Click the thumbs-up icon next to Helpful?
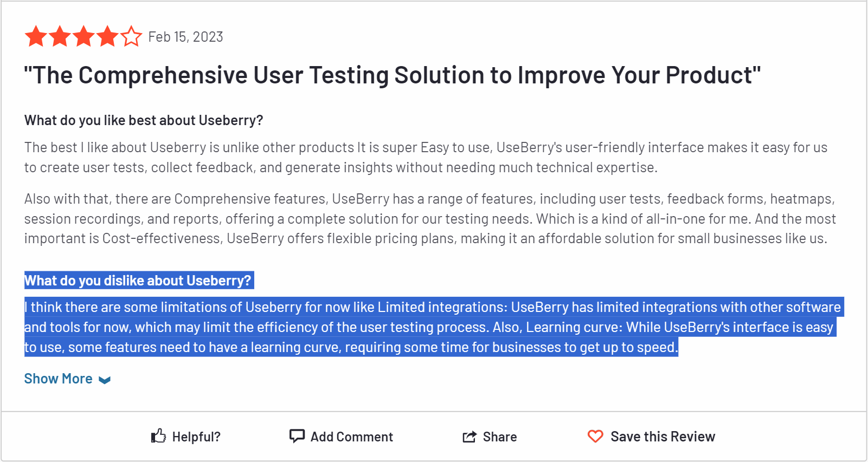The width and height of the screenshot is (868, 462). (x=158, y=436)
